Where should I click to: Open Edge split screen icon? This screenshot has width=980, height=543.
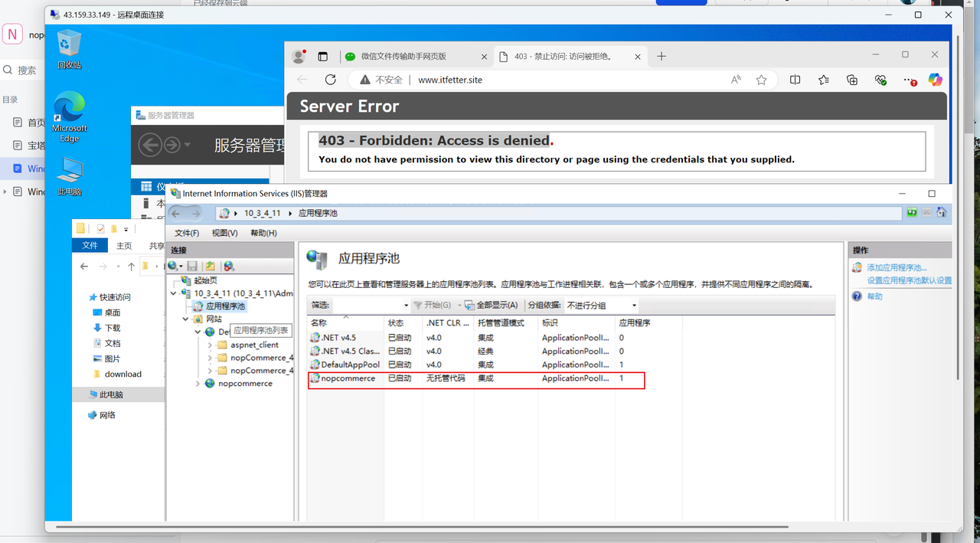click(x=795, y=80)
